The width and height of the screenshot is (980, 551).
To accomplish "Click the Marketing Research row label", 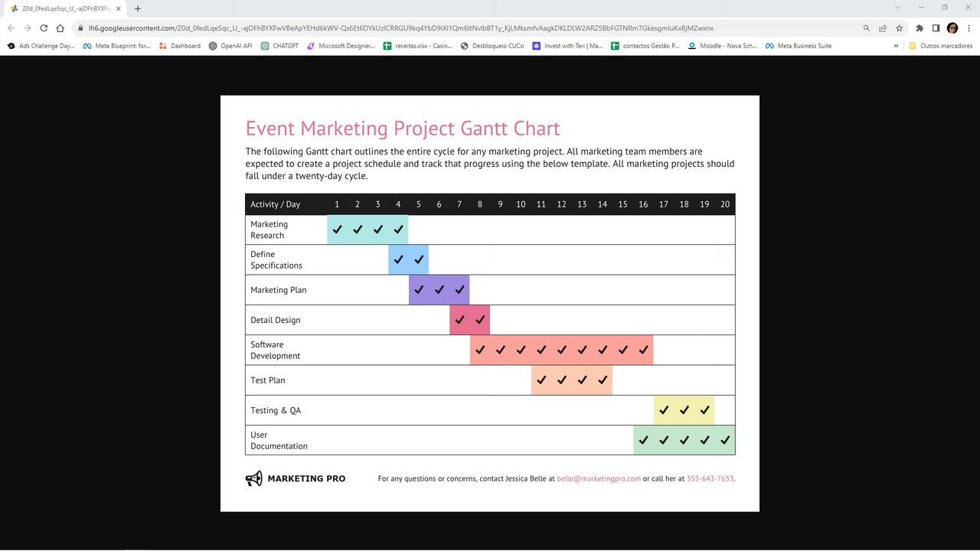I will coord(269,230).
